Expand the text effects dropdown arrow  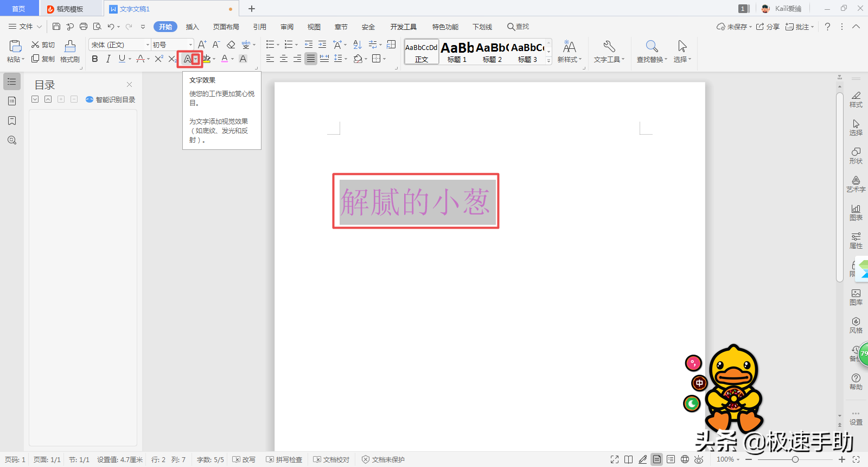pos(196,59)
